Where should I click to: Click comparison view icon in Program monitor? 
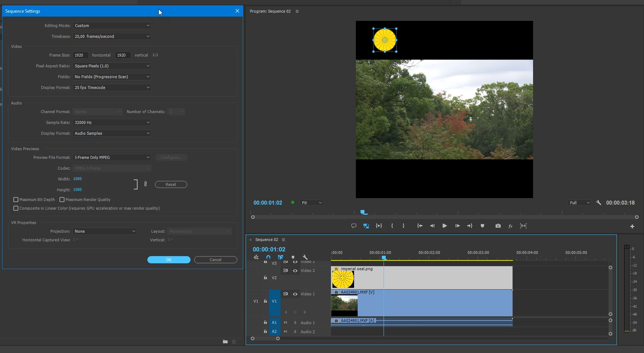point(523,226)
